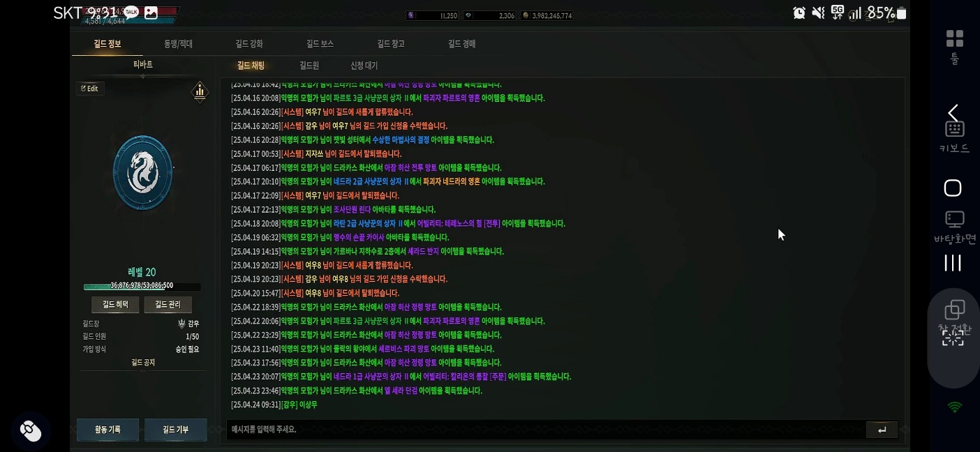Tap the alarm icon in status bar
This screenshot has width=980, height=452.
(799, 13)
